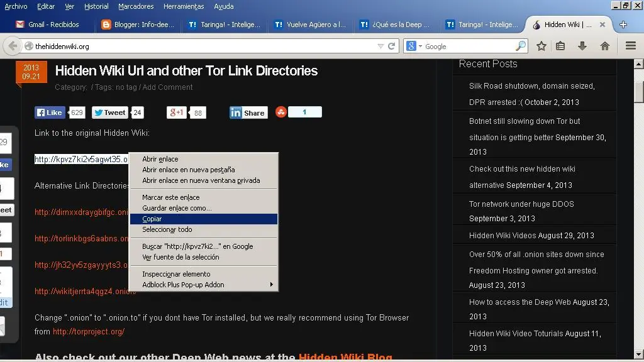
Task: Open a new tab with plus button
Action: (623, 25)
